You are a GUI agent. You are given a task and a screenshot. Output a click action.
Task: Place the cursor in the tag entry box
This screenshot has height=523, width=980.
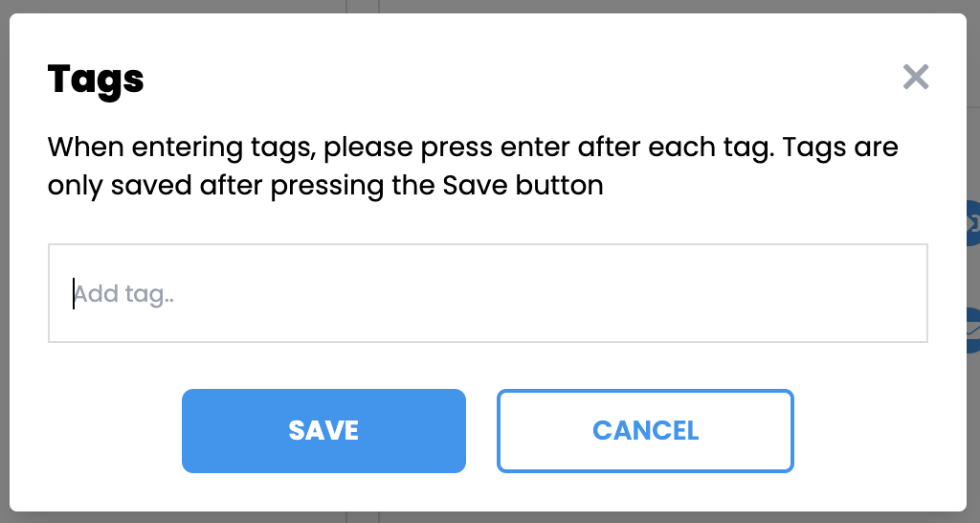click(x=488, y=293)
